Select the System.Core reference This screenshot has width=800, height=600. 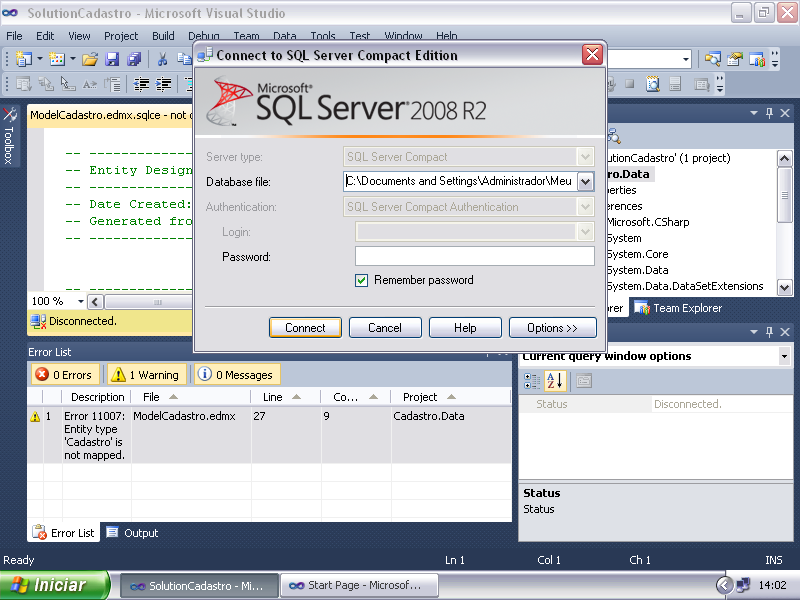click(638, 254)
